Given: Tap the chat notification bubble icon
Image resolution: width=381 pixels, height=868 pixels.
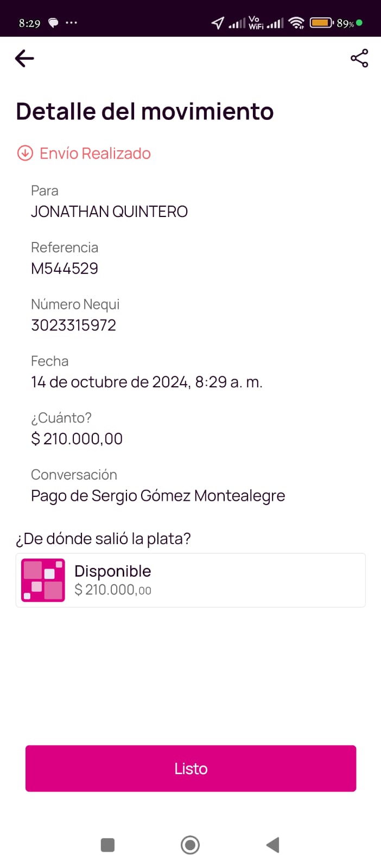Looking at the screenshot, I should point(53,23).
